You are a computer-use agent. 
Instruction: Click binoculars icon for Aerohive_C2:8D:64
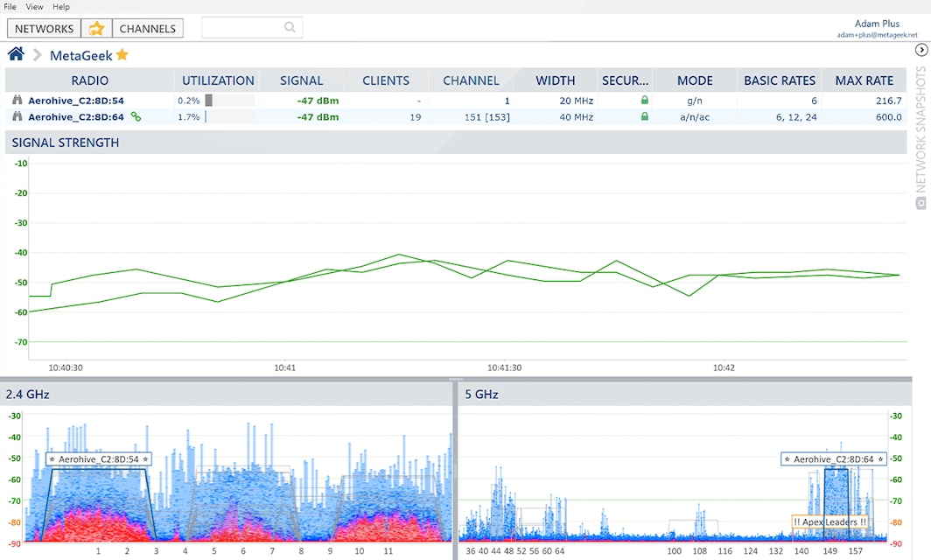pos(17,117)
